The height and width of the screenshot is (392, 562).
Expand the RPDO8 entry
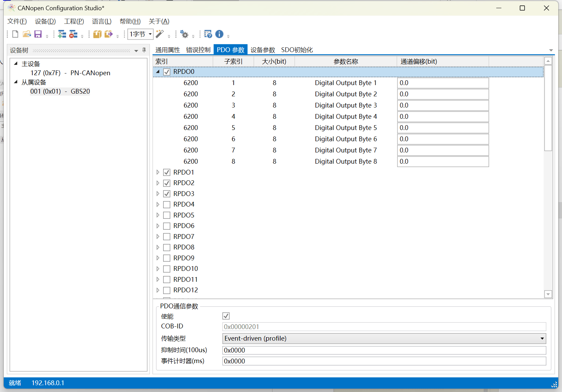pos(158,247)
